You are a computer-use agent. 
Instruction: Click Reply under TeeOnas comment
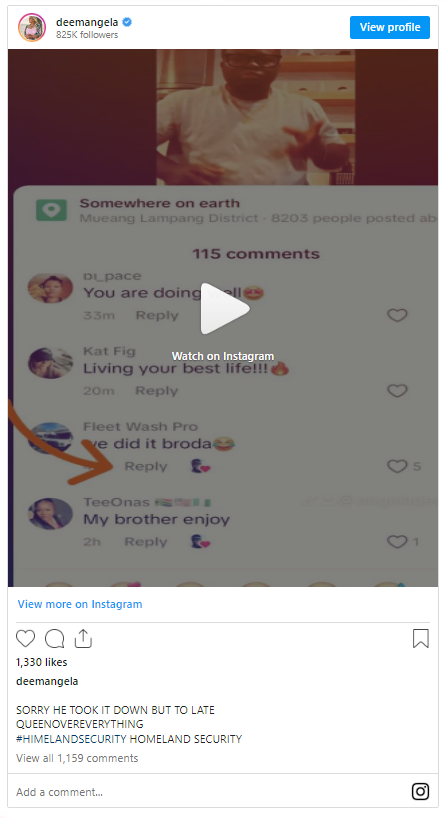click(x=146, y=542)
